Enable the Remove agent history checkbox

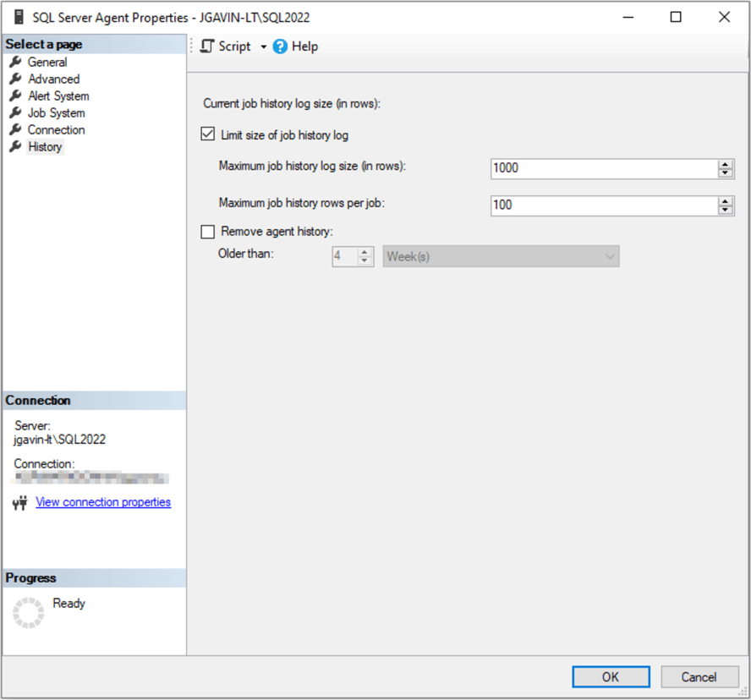click(x=208, y=232)
